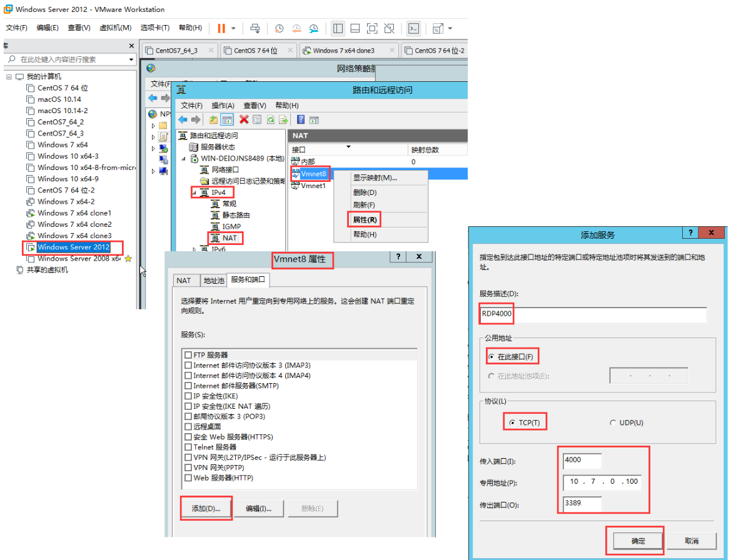Check the Telnet 服务器 checkbox

188,447
